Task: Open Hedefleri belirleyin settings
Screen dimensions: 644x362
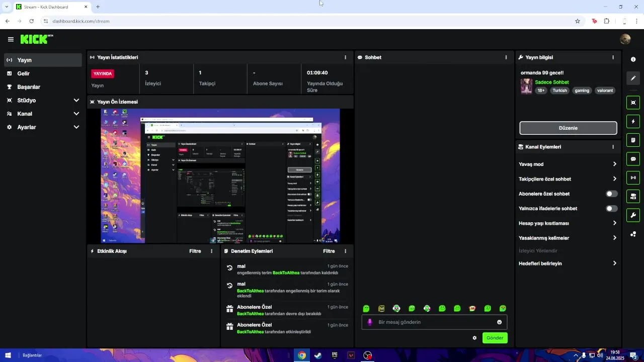Action: tap(568, 263)
